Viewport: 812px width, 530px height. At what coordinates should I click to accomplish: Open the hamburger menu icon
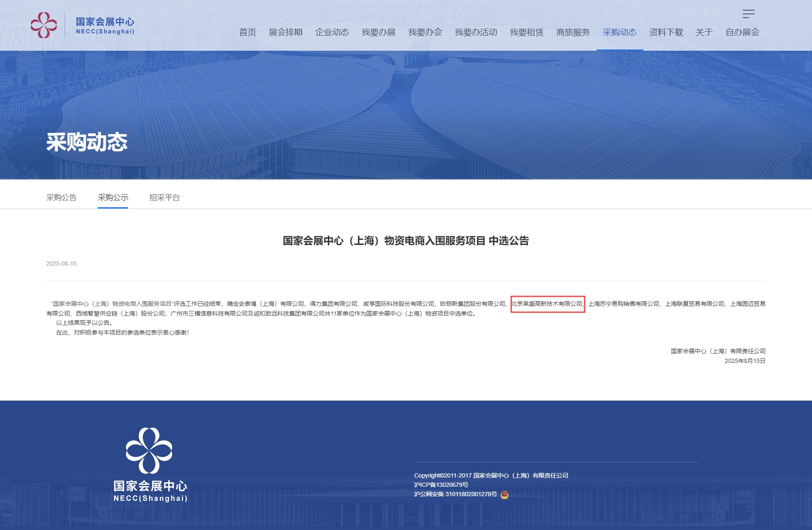click(748, 14)
